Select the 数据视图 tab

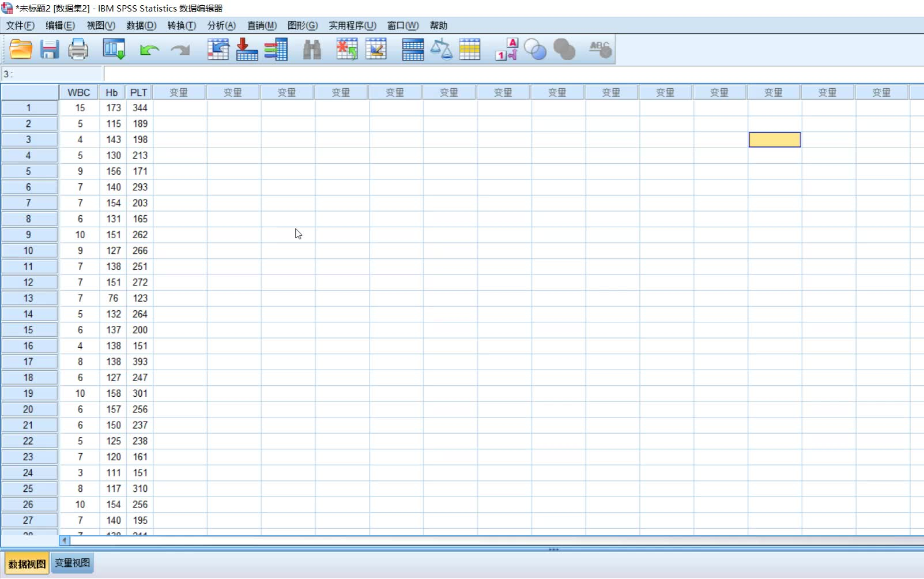[x=27, y=563]
